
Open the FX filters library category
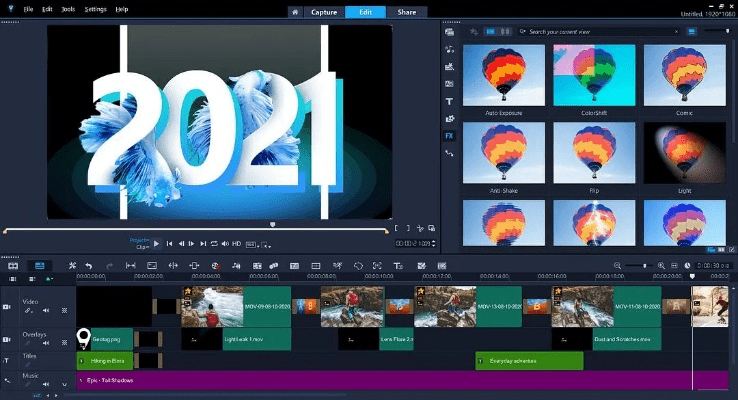[450, 135]
